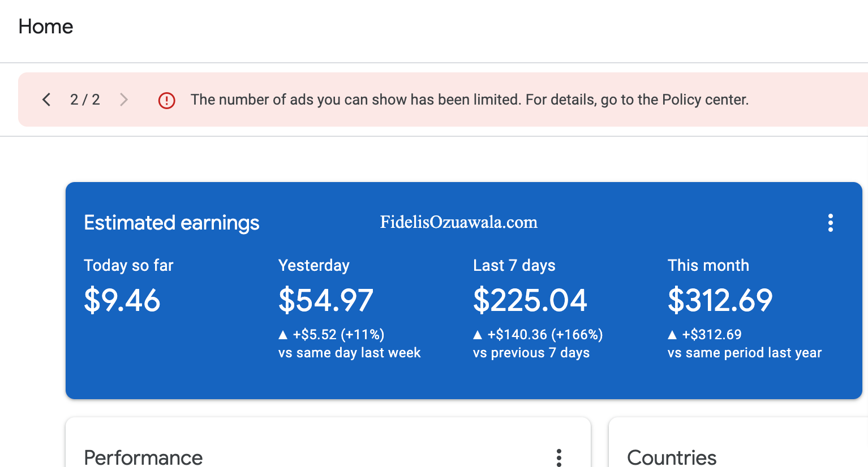Click the Home page title

click(x=46, y=27)
